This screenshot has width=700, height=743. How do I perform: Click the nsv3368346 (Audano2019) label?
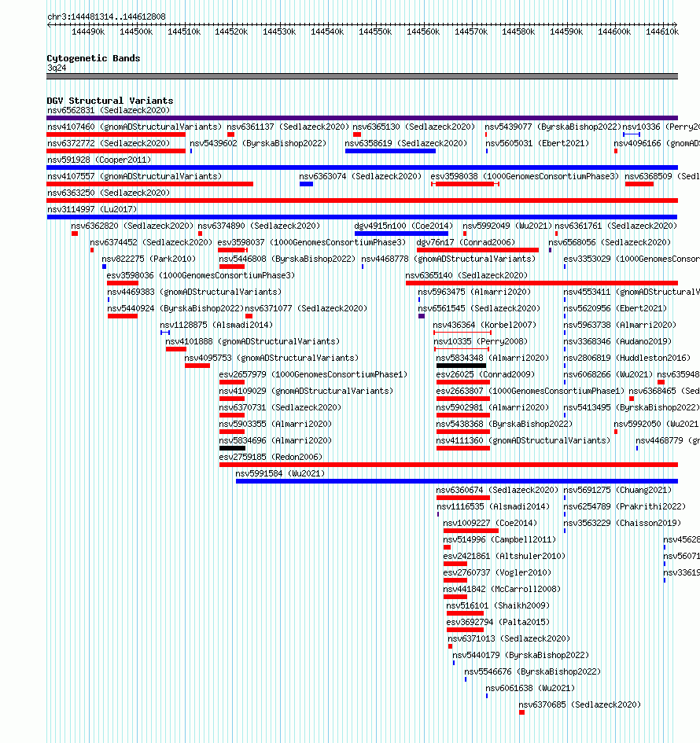click(x=617, y=342)
